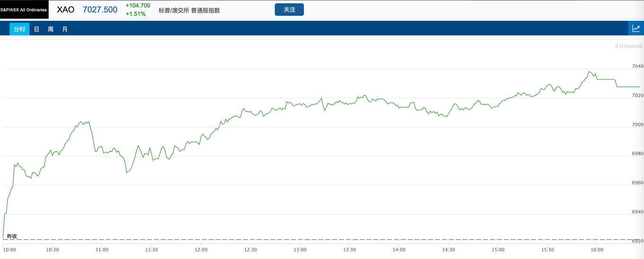
Task: Click the 6920 price axis label
Action: click(x=638, y=241)
